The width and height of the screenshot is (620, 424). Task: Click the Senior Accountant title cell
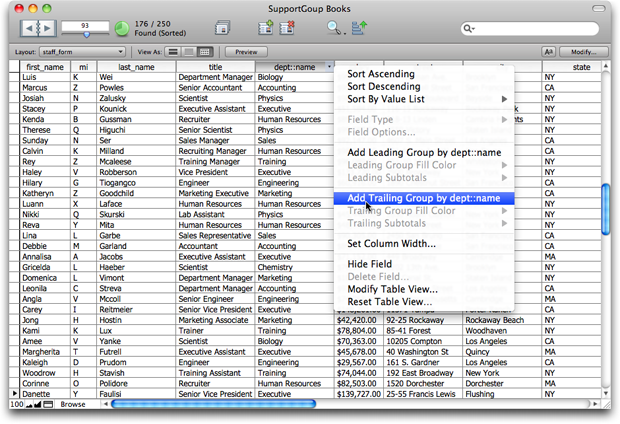pos(215,87)
